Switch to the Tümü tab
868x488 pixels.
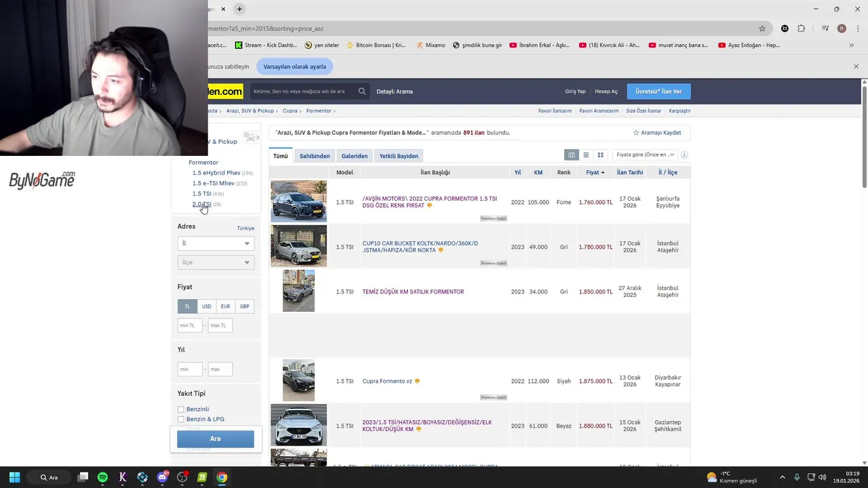click(281, 156)
